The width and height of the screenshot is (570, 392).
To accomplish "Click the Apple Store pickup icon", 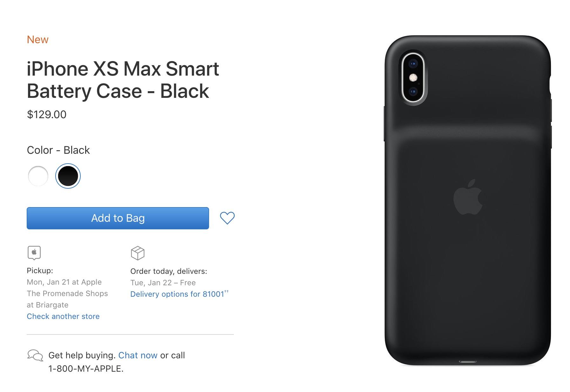I will click(x=34, y=253).
